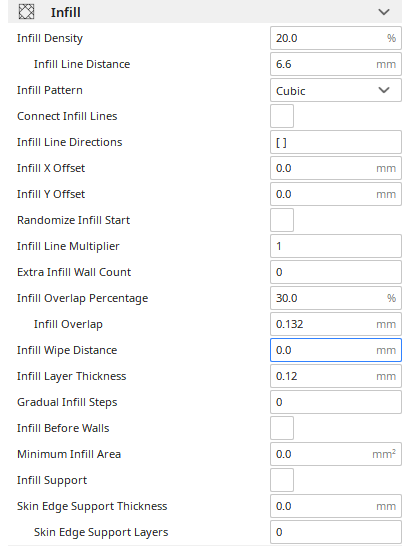This screenshot has height=546, width=404.
Task: Click the Infill Density value field
Action: tap(336, 38)
